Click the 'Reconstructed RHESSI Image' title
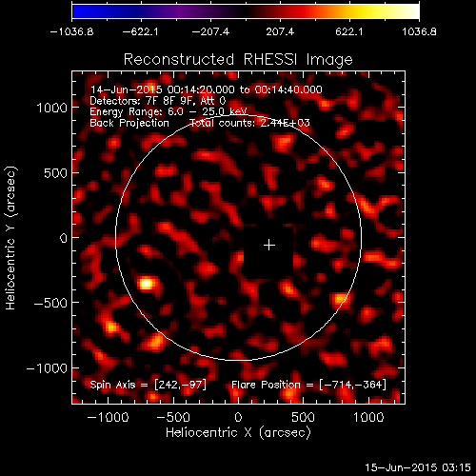The image size is (476, 476). click(x=238, y=59)
